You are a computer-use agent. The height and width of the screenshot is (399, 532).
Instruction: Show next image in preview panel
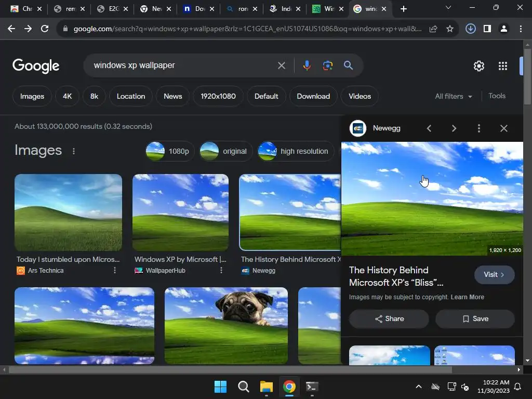(x=454, y=128)
